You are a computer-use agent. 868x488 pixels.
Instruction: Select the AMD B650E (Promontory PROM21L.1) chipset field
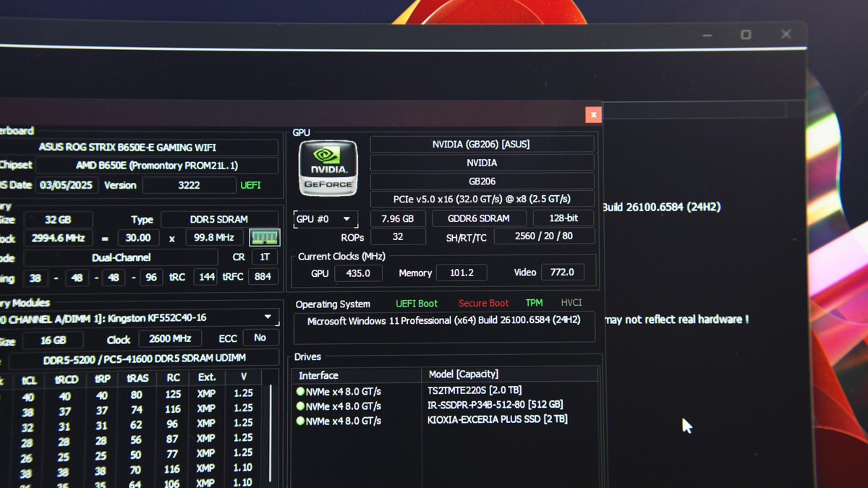pyautogui.click(x=157, y=166)
